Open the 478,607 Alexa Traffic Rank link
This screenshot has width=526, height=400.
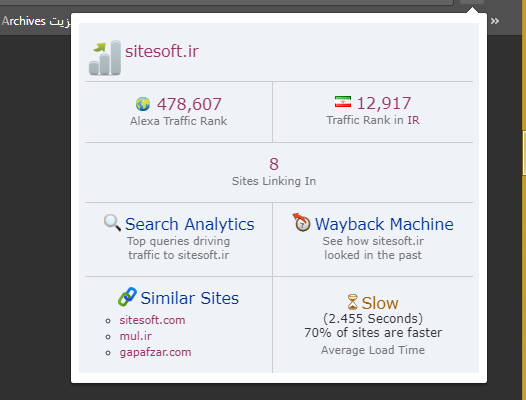pos(189,104)
